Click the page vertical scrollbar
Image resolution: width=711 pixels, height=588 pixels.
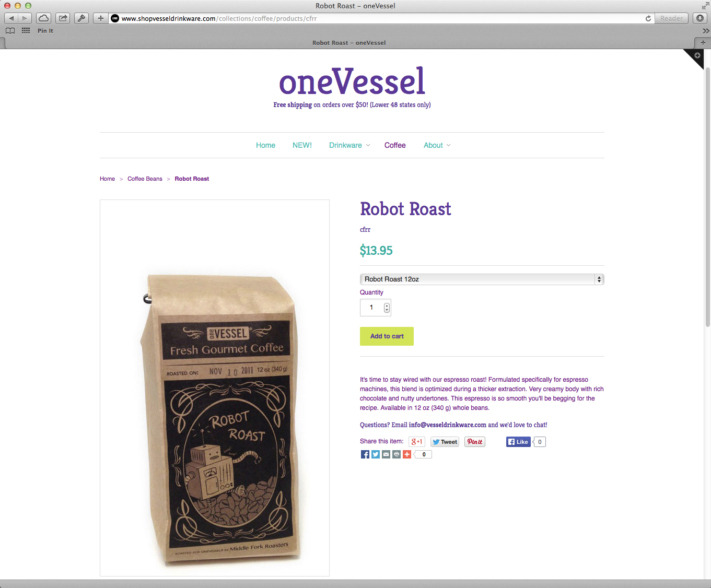point(708,196)
